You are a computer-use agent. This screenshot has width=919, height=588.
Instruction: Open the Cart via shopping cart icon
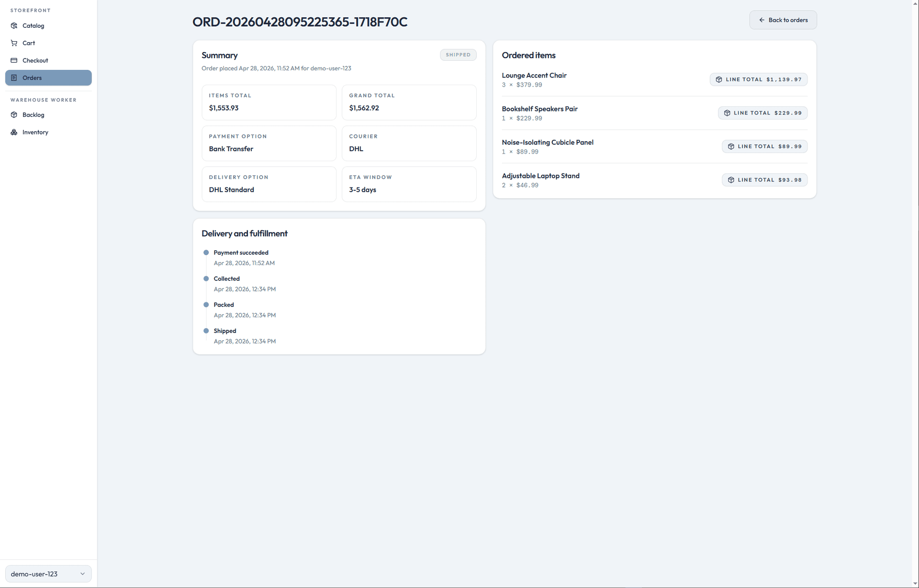tap(14, 43)
